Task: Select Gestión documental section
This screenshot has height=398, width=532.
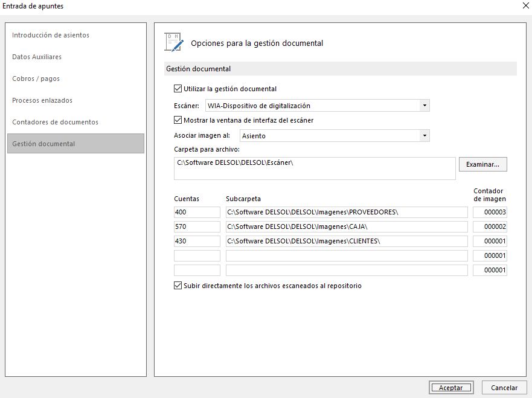Action: [75, 144]
